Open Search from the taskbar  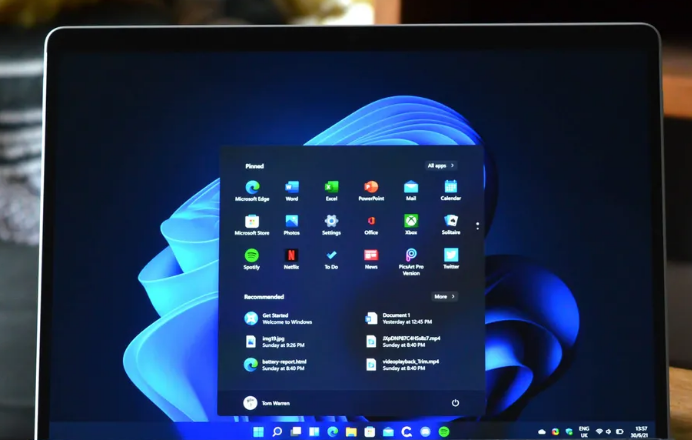tap(277, 431)
